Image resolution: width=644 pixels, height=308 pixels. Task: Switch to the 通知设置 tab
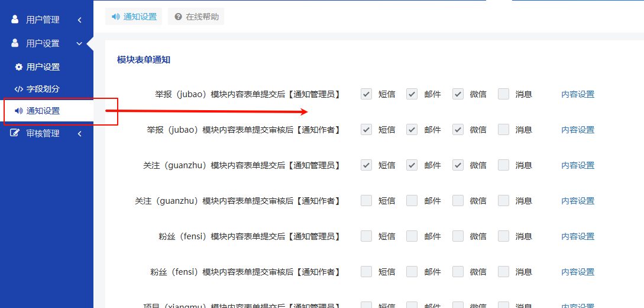point(134,17)
